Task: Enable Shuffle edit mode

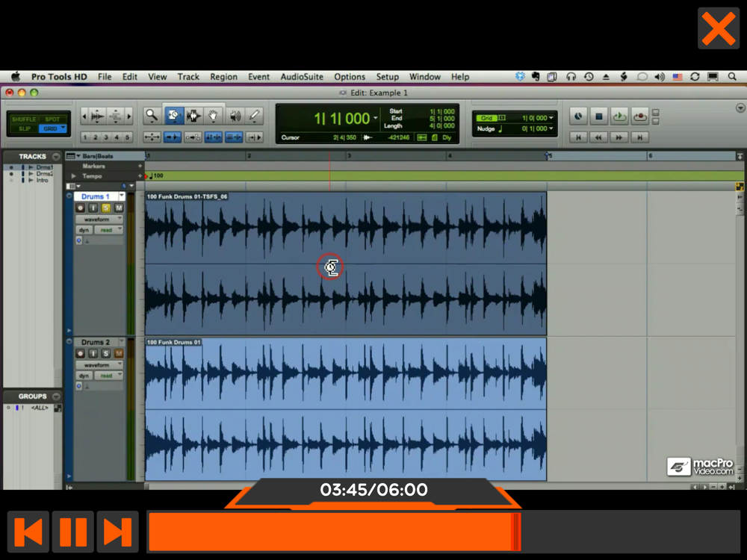Action: click(24, 119)
